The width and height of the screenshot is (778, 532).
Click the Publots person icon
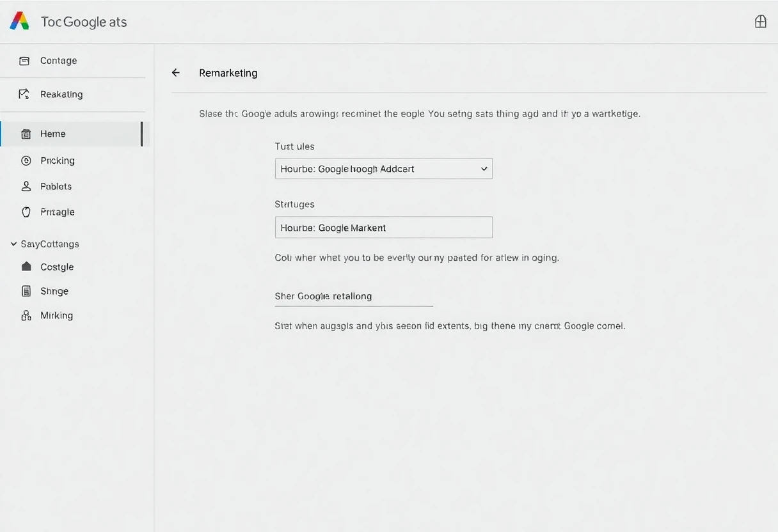pos(26,186)
